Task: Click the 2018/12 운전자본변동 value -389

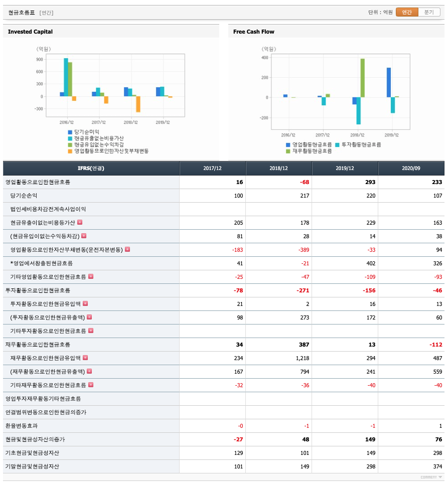Action: coord(304,250)
